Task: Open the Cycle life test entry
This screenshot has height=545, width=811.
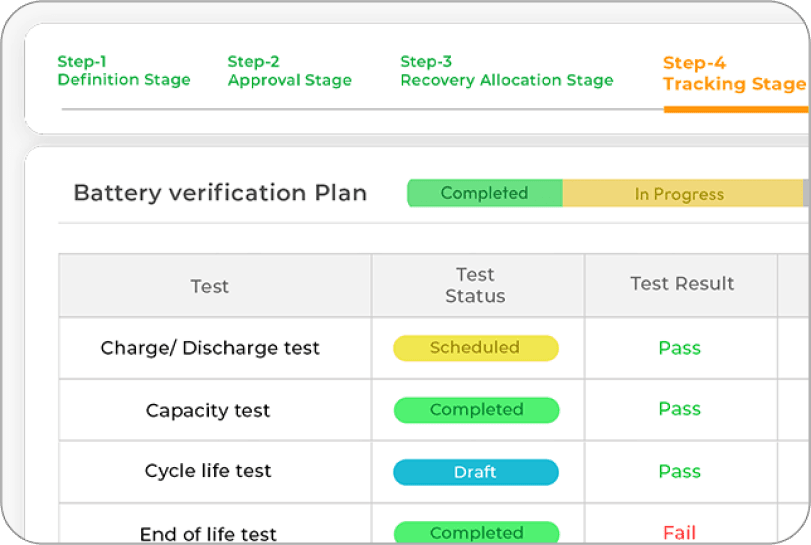Action: [208, 471]
